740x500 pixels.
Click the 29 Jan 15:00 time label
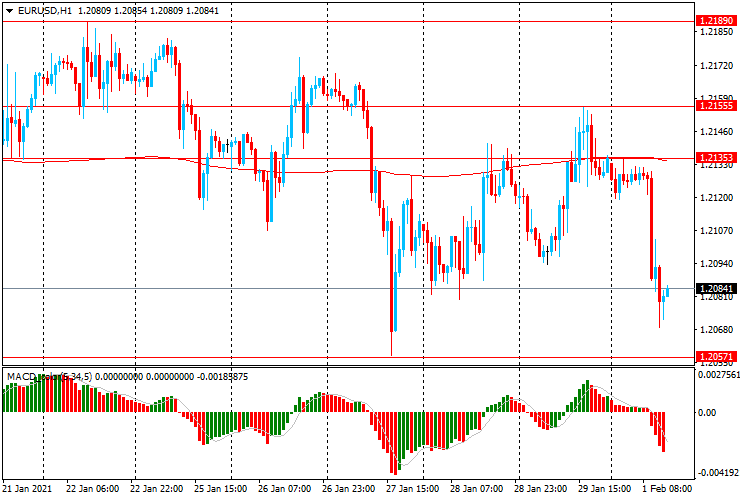604,488
